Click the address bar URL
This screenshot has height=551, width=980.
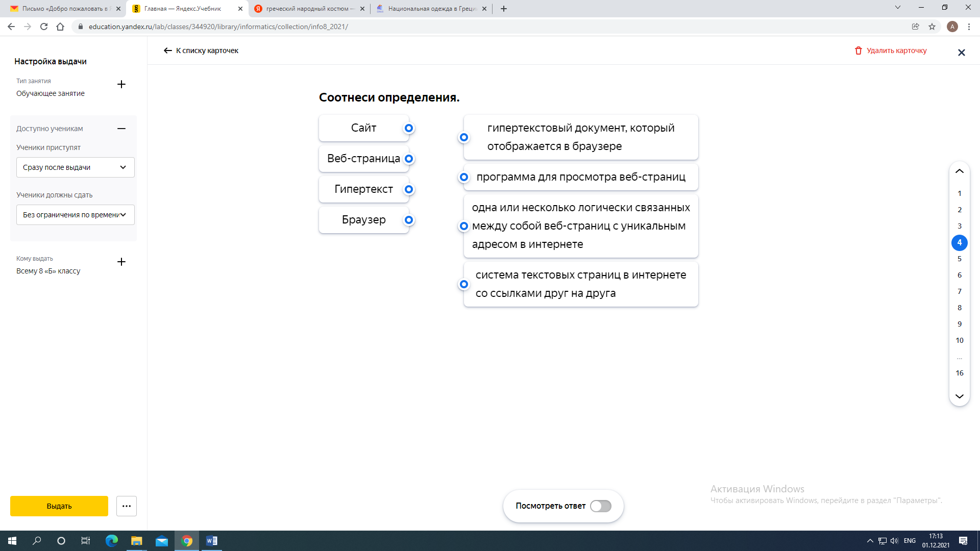[218, 27]
